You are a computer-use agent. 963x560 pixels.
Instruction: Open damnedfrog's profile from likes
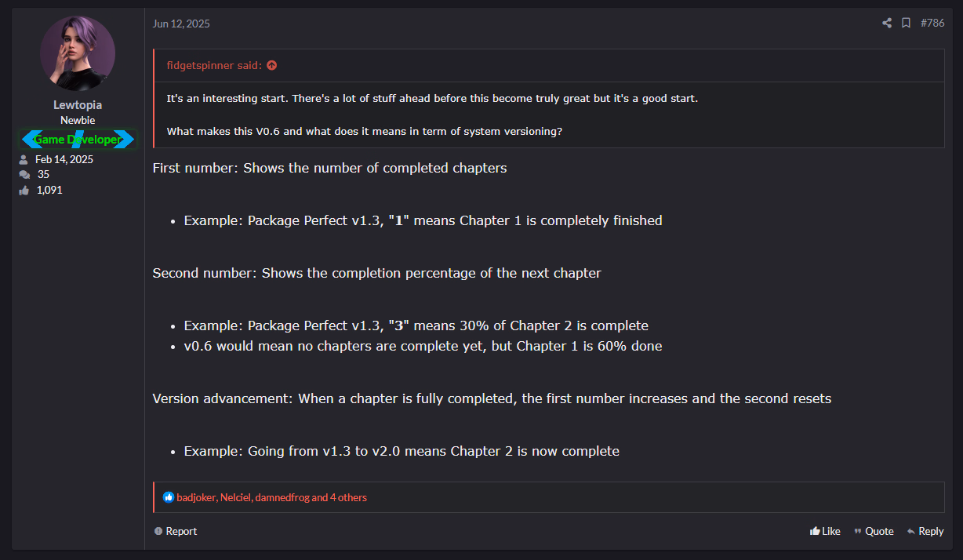coord(282,497)
